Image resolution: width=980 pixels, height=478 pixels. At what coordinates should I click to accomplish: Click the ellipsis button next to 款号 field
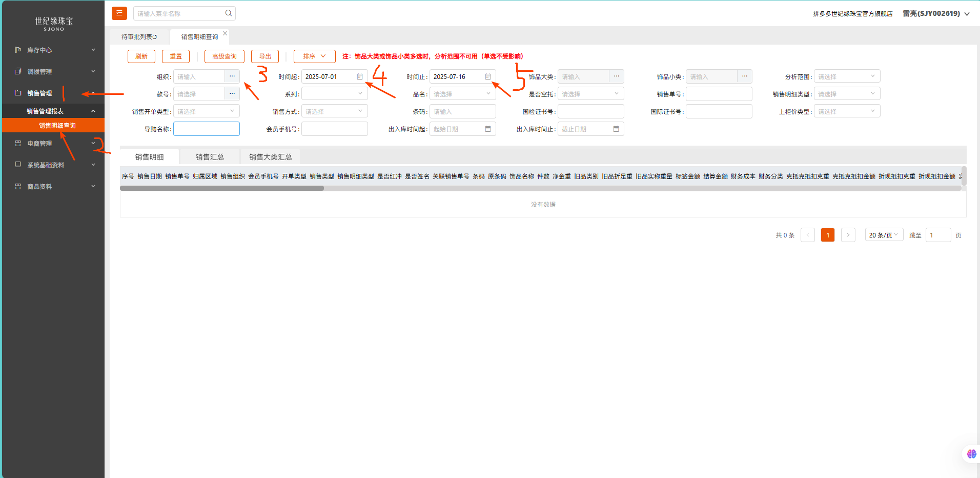[232, 94]
